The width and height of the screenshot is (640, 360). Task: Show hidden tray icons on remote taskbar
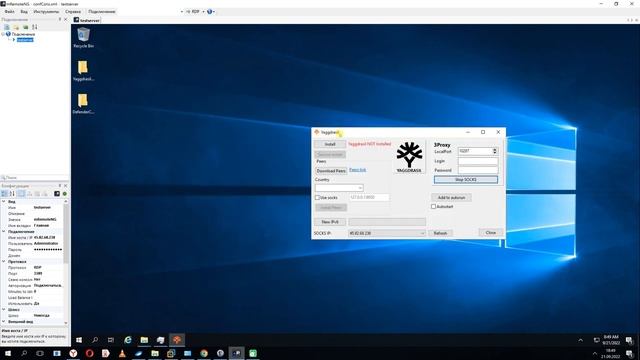coord(580,340)
